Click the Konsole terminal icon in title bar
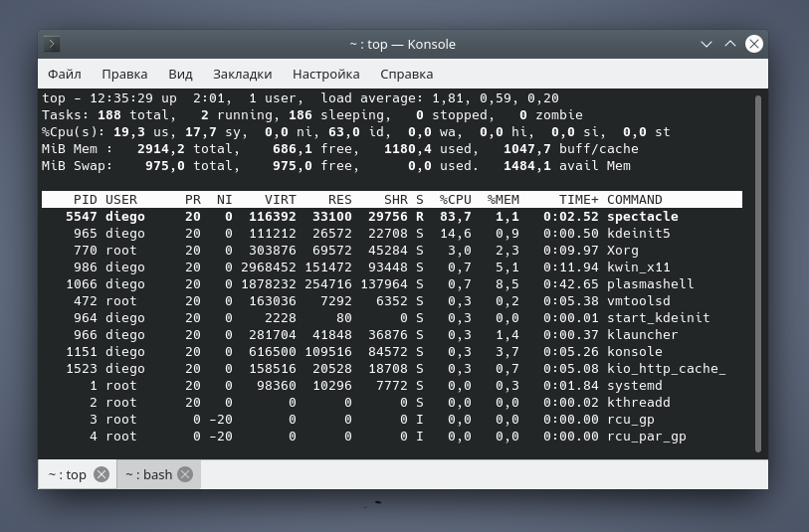The width and height of the screenshot is (809, 532). (53, 44)
